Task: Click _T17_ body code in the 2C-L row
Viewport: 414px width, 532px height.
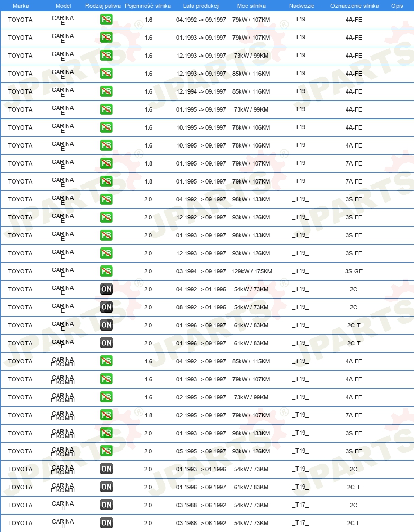Action: 301,523
